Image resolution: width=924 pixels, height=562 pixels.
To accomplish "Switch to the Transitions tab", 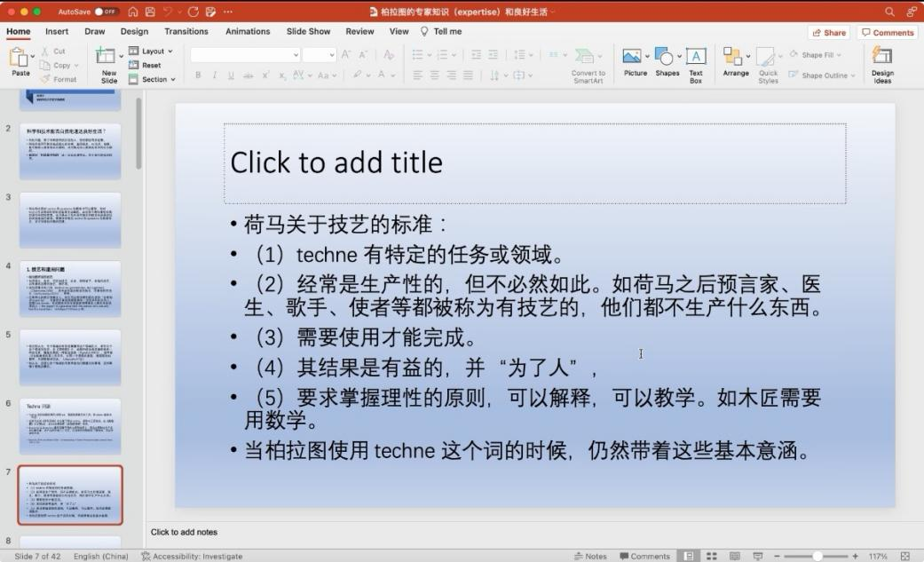I will coord(186,32).
